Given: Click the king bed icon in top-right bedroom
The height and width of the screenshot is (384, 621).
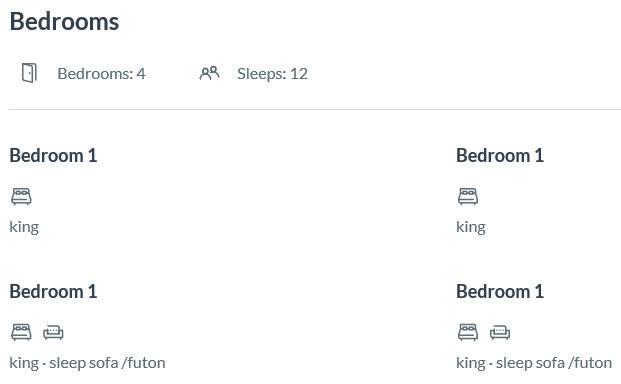Looking at the screenshot, I should pyautogui.click(x=468, y=196).
